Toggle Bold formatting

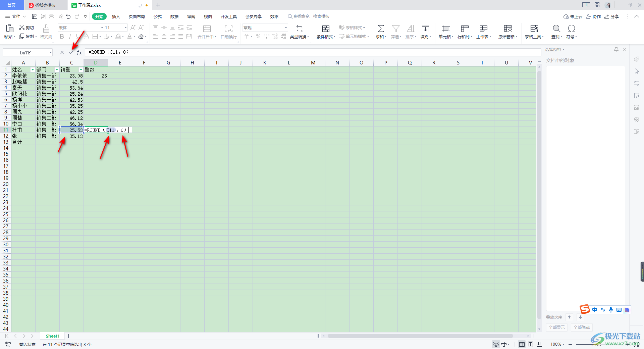click(62, 36)
